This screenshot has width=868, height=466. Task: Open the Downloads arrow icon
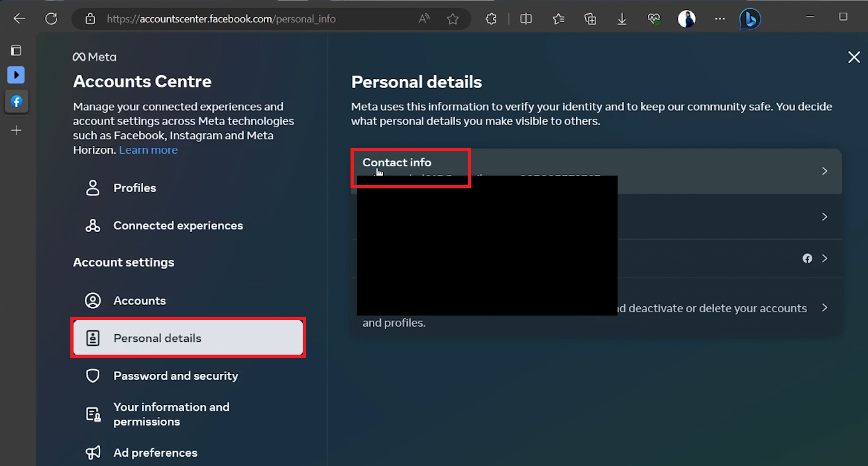(622, 19)
